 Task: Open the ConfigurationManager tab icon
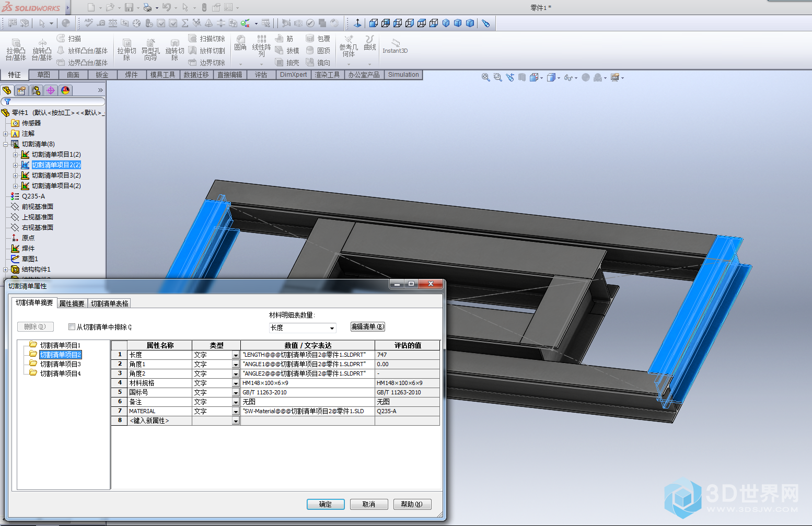point(36,90)
